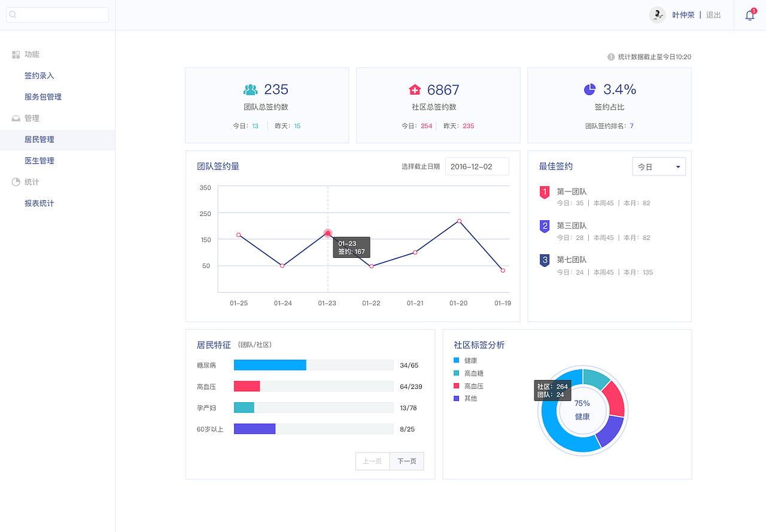Click the username 叶仲荣
This screenshot has height=532, width=766.
click(x=683, y=16)
